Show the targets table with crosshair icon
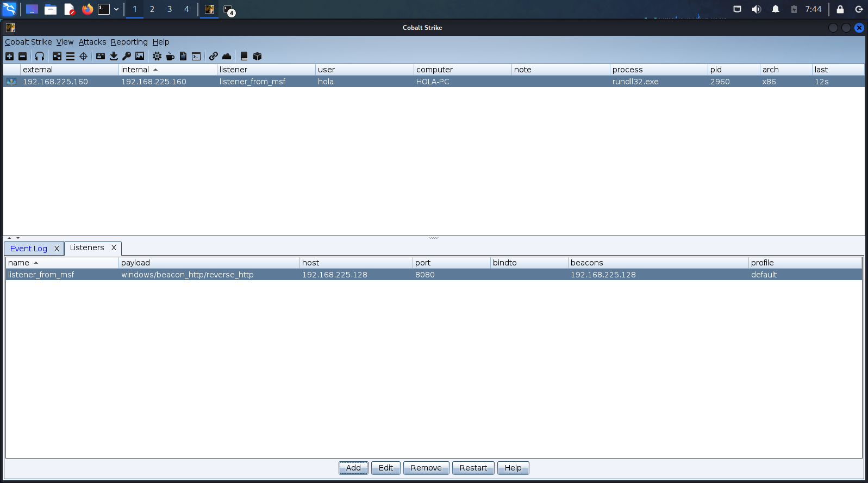 [x=83, y=56]
